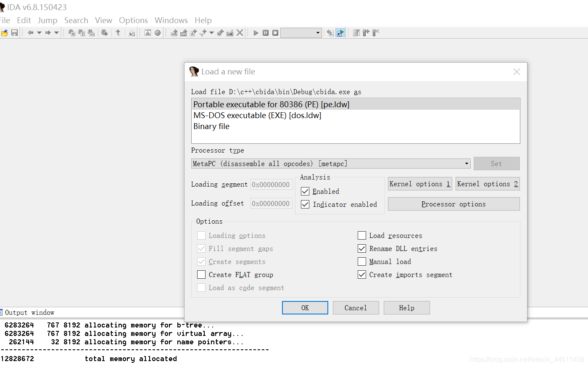The image size is (588, 367).
Task: Open the back-history dropdown arrow
Action: click(x=39, y=33)
